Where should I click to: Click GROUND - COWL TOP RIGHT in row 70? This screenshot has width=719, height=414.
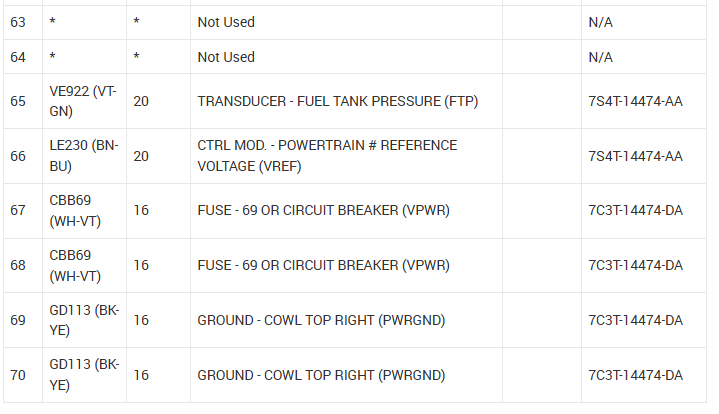(x=320, y=376)
